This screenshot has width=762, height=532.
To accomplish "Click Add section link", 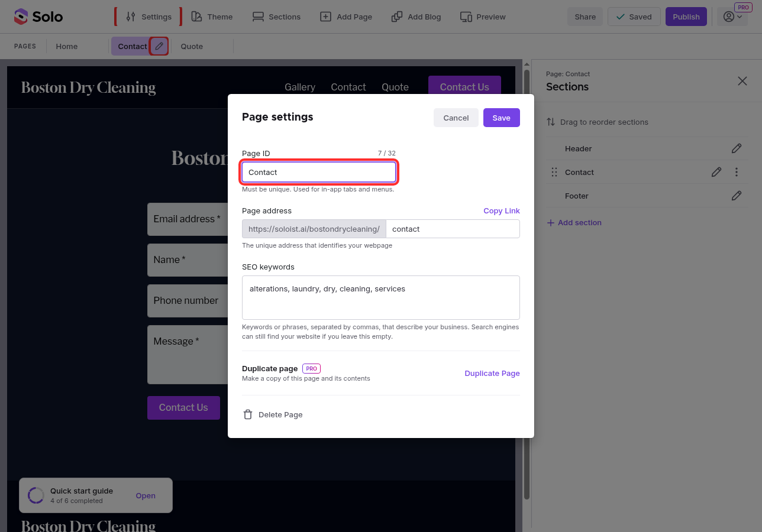I will [574, 222].
